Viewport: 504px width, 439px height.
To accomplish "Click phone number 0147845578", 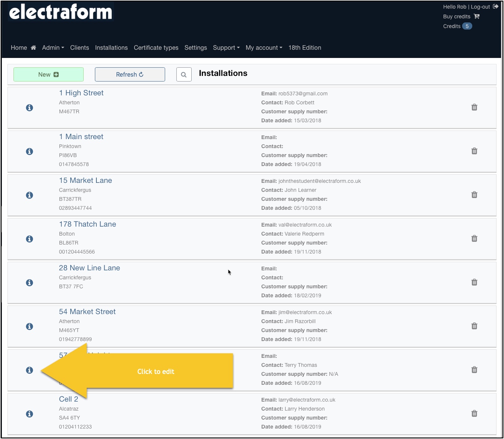I will 74,164.
